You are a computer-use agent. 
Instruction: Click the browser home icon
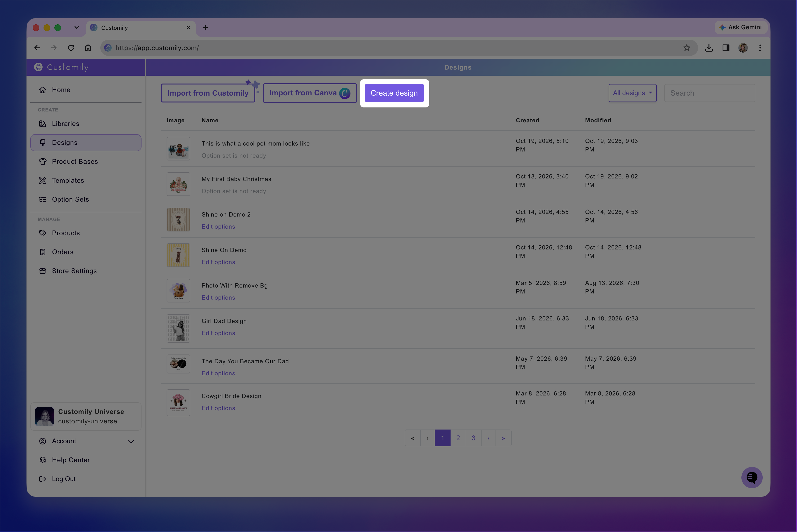(88, 48)
